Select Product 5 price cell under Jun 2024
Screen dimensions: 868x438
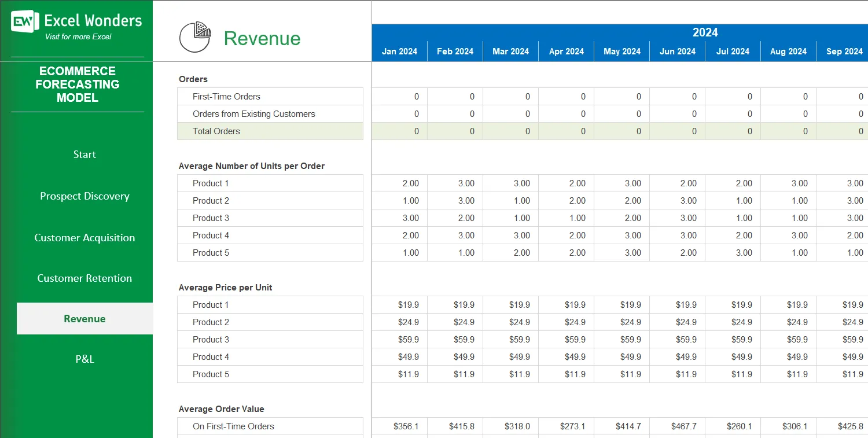point(677,374)
